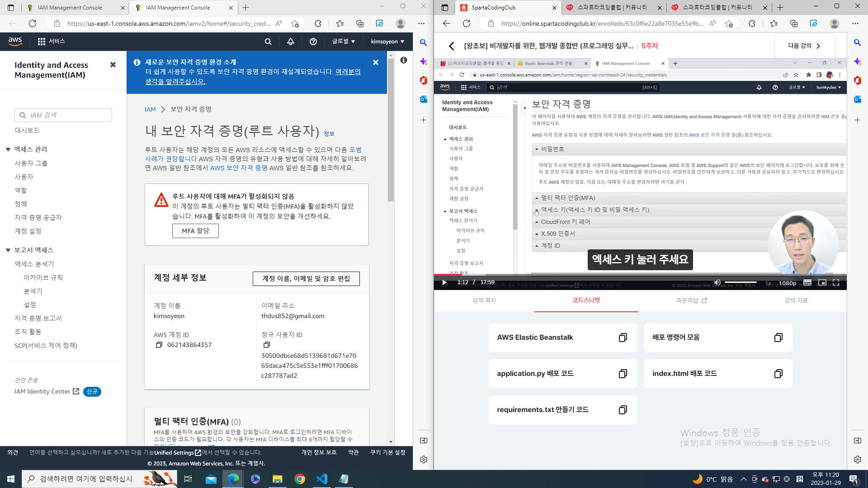Open IAM Identity Center link
The image size is (868, 488).
(47, 392)
